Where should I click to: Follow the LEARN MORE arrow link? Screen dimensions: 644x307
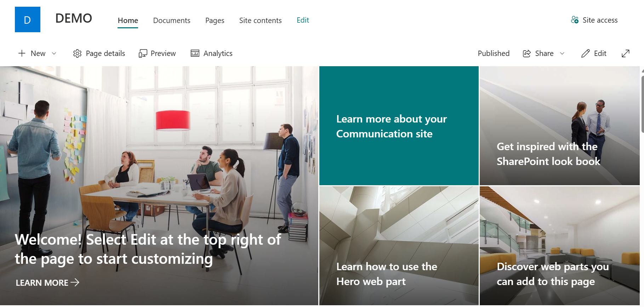point(47,283)
